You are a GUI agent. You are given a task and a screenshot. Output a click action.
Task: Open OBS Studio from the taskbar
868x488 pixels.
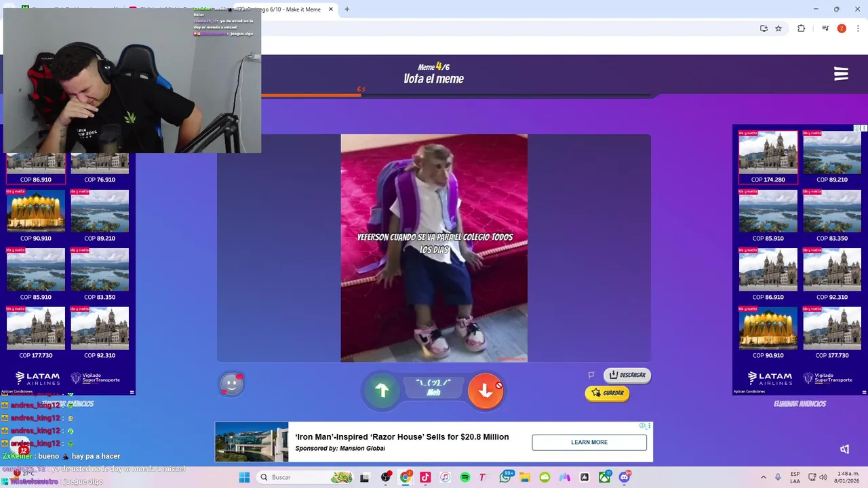tap(386, 477)
